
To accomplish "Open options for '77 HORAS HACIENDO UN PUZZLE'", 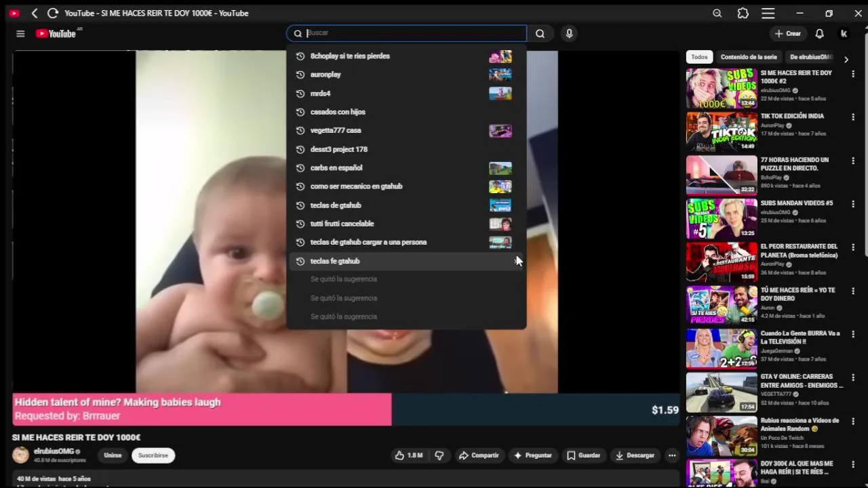I will tap(853, 161).
